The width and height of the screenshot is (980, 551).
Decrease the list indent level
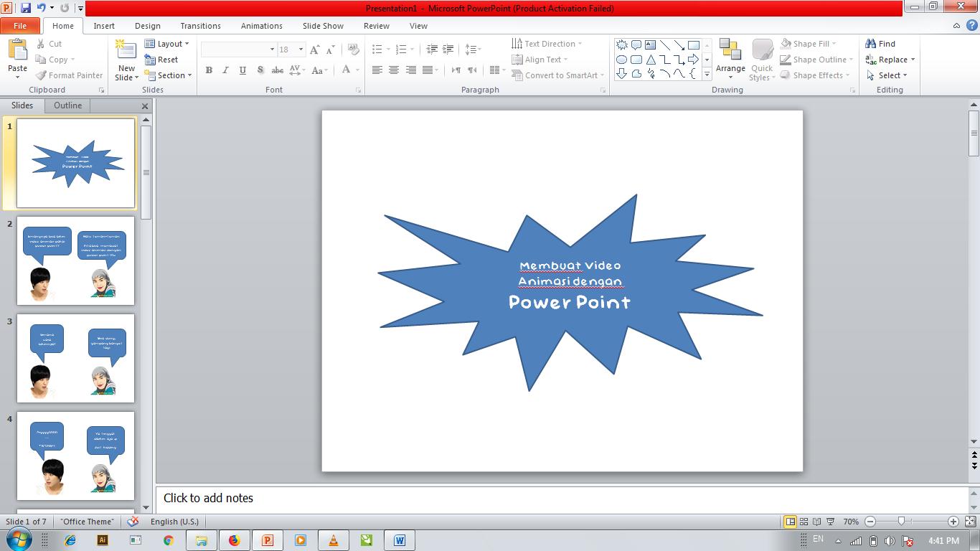tap(432, 50)
